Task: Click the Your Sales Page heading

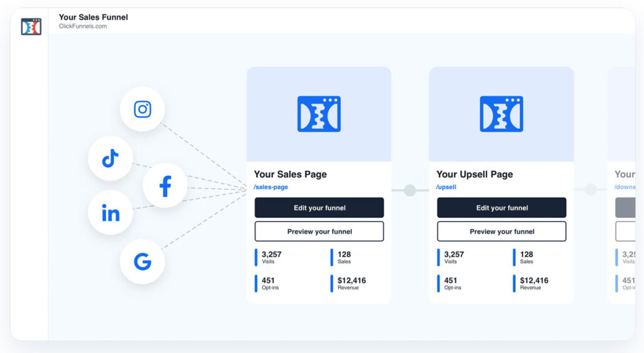Action: point(291,174)
